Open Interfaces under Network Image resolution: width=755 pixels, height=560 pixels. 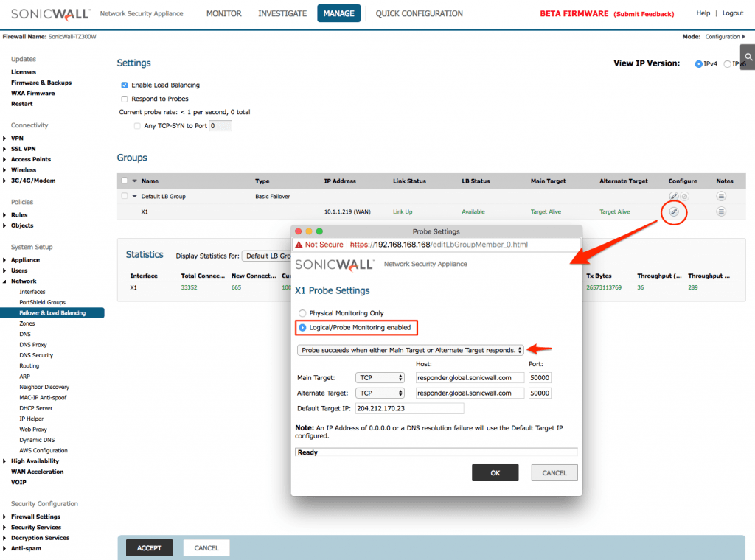coord(32,292)
